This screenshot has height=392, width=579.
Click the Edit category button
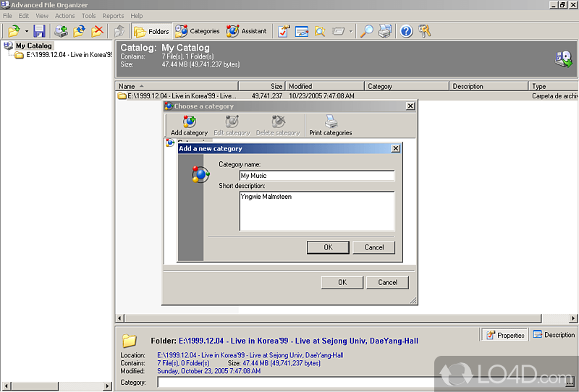point(232,126)
